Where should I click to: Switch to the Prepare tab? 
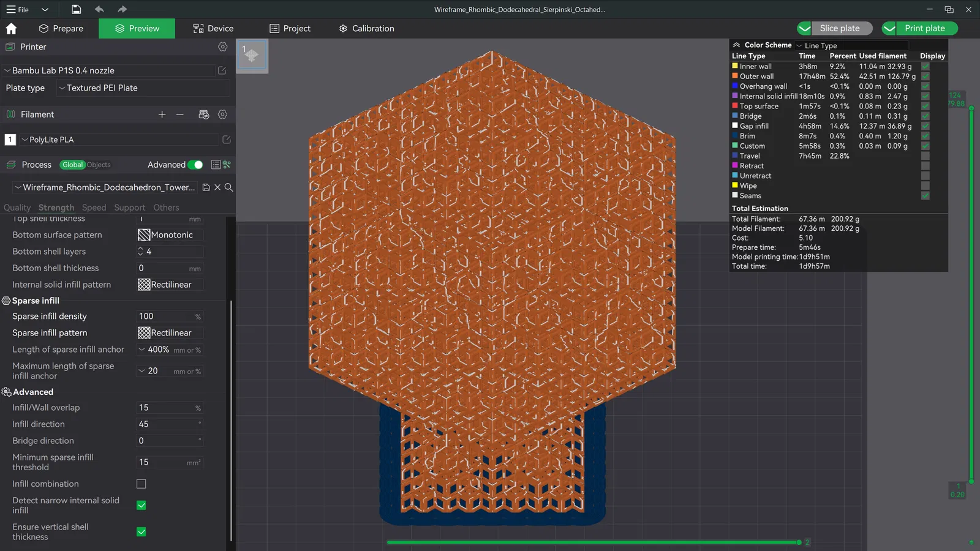tap(61, 29)
